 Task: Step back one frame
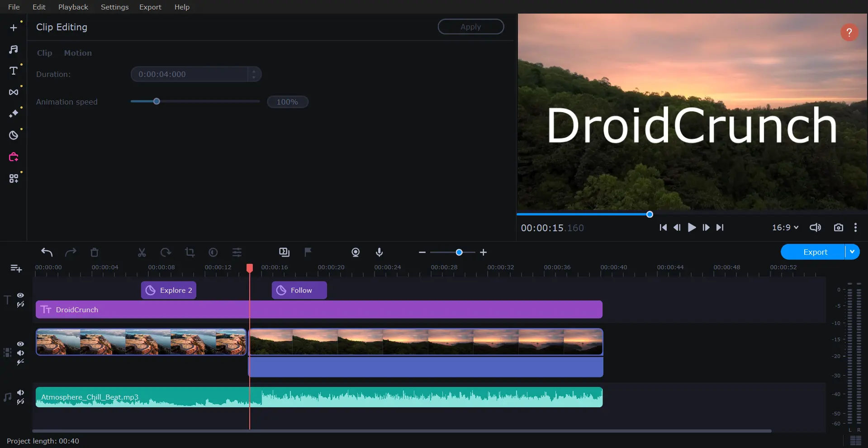(677, 227)
